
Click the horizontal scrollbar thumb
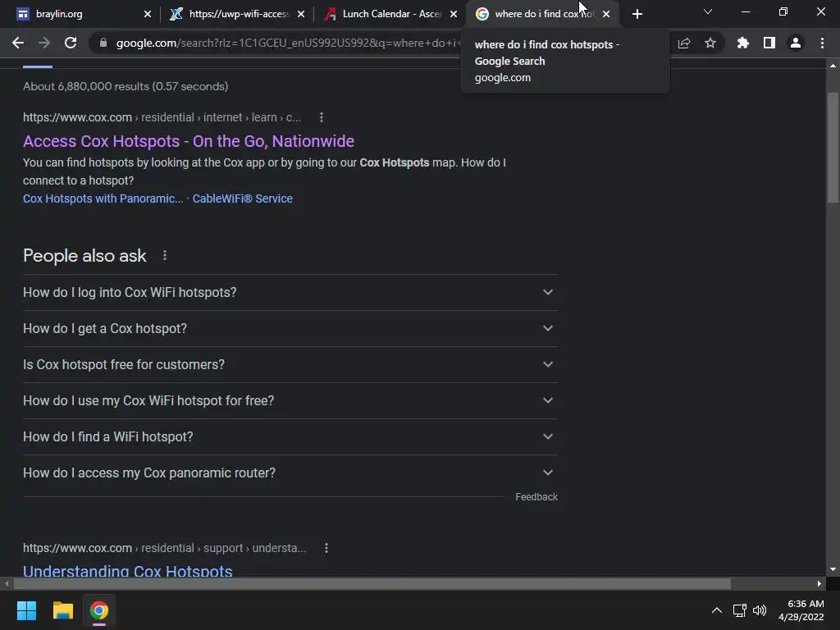(372, 583)
